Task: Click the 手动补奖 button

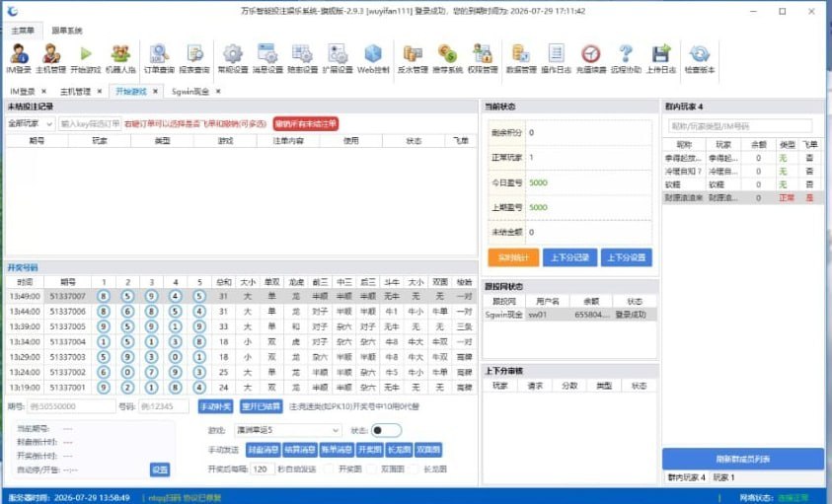Action: pyautogui.click(x=215, y=406)
